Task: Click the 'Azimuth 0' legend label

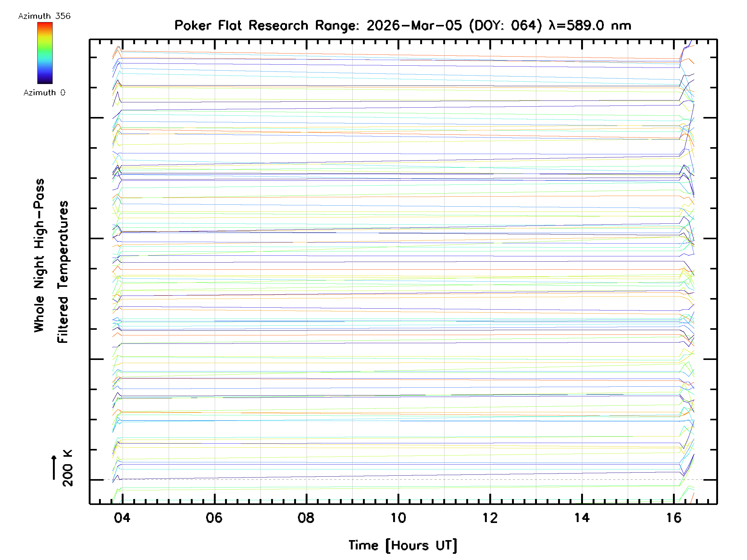Action: click(44, 92)
